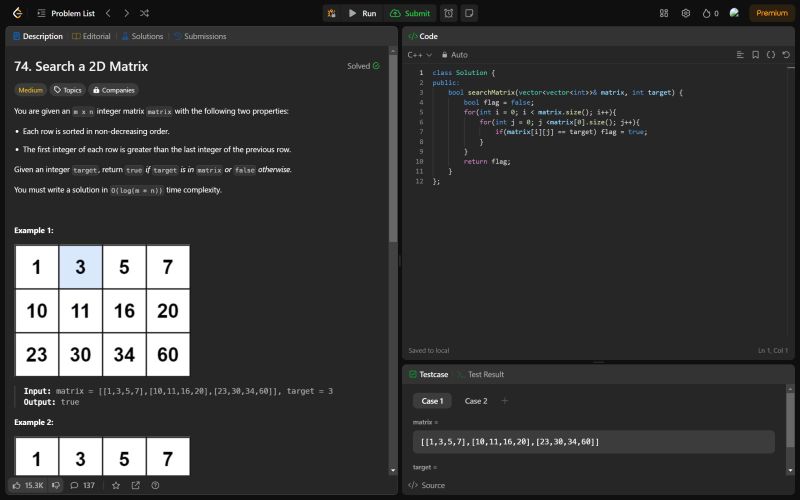The image size is (800, 500).
Task: Click the matrix input field
Action: (x=594, y=442)
